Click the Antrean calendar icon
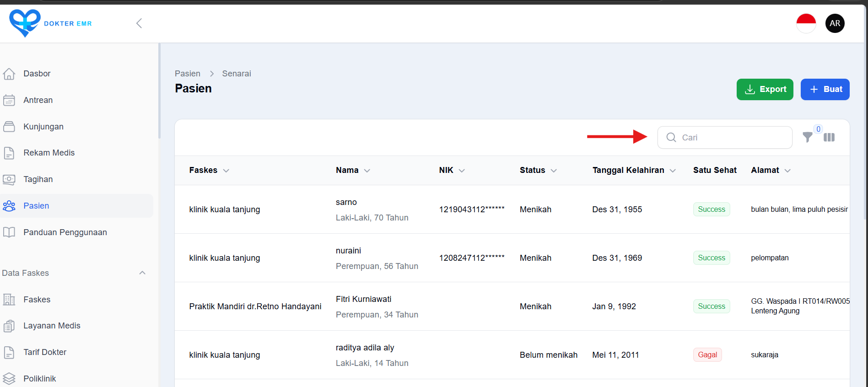 pos(9,100)
